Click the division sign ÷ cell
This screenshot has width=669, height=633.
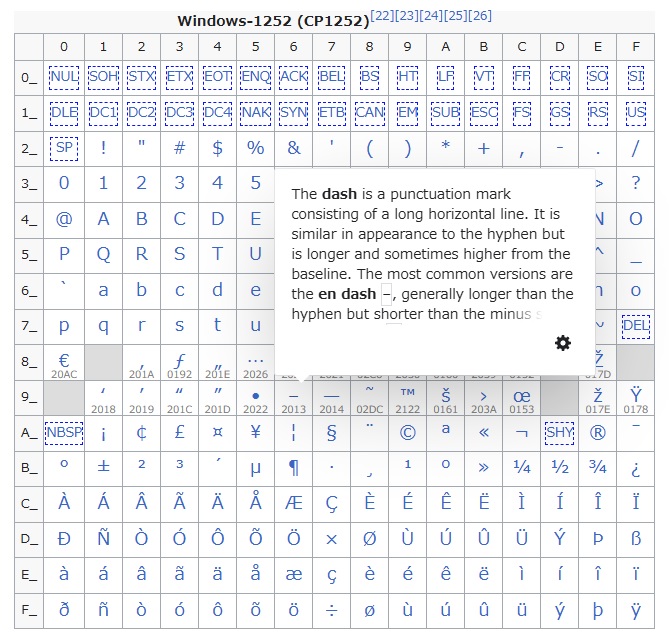pos(332,610)
